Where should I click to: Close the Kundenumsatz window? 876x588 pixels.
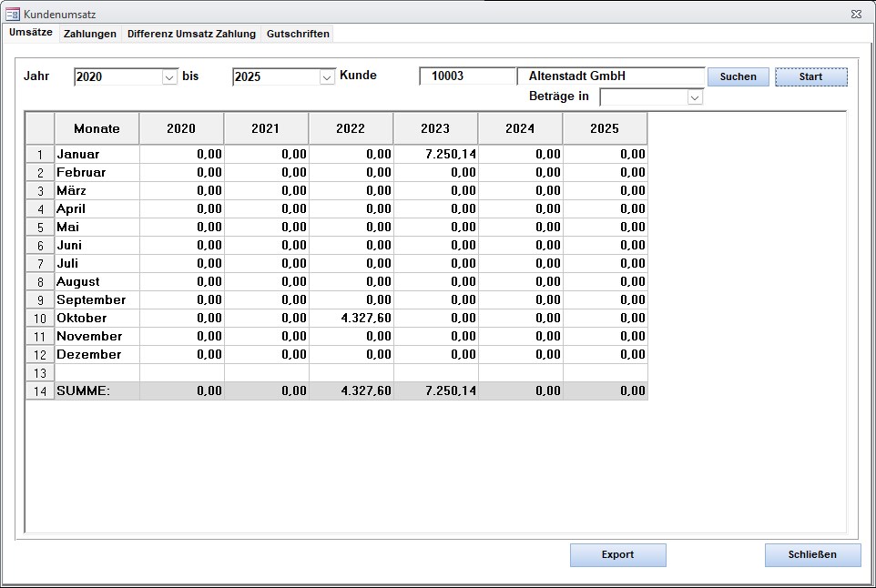[856, 15]
